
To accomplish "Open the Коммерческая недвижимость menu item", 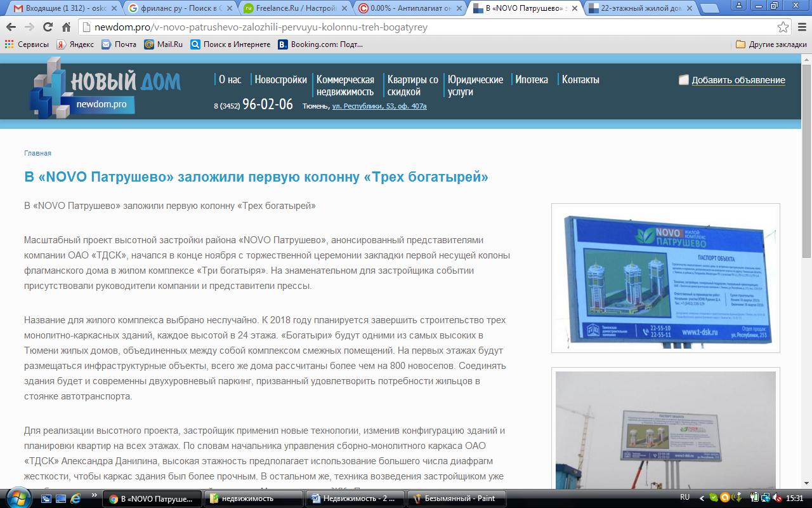I will point(345,85).
